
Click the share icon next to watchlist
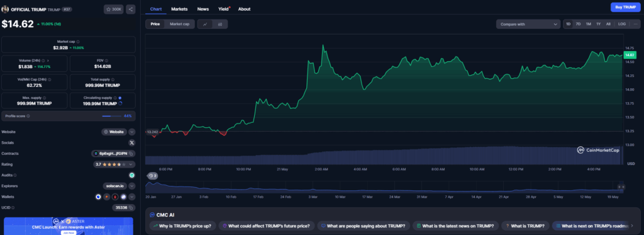pyautogui.click(x=131, y=9)
